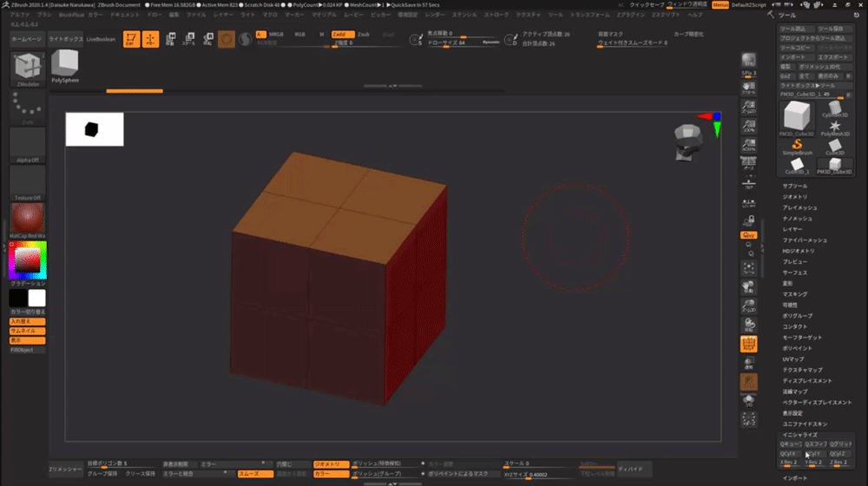Click the ライトボックス button
Viewport: 868px width, 486px height.
click(x=65, y=40)
